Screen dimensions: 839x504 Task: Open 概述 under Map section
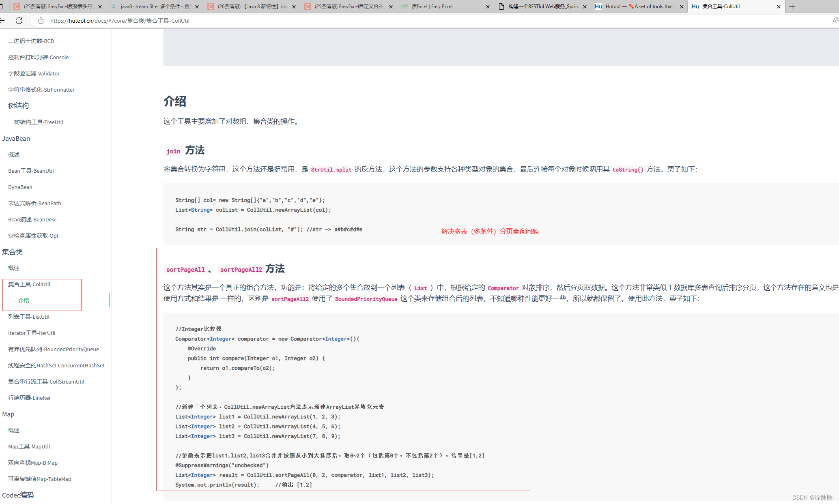[14, 430]
